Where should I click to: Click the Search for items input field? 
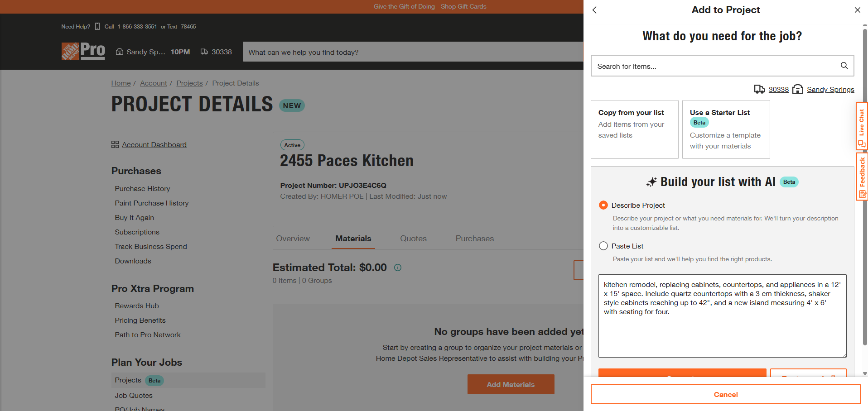715,66
